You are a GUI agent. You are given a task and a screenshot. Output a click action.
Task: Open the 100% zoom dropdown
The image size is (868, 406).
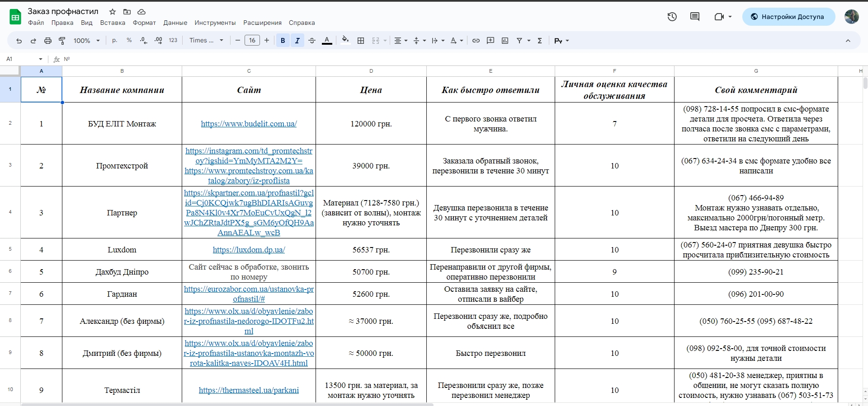click(x=86, y=41)
